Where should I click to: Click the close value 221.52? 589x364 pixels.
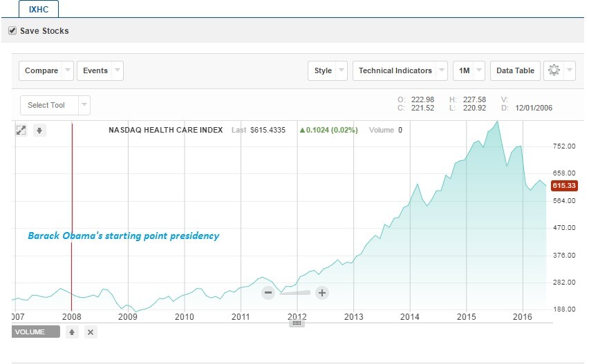point(422,108)
